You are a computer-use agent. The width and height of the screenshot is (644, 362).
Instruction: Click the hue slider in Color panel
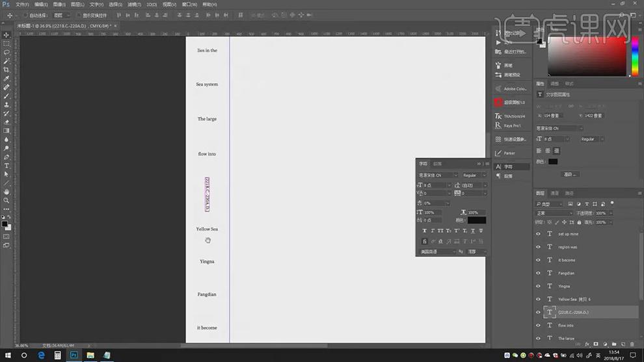635,57
